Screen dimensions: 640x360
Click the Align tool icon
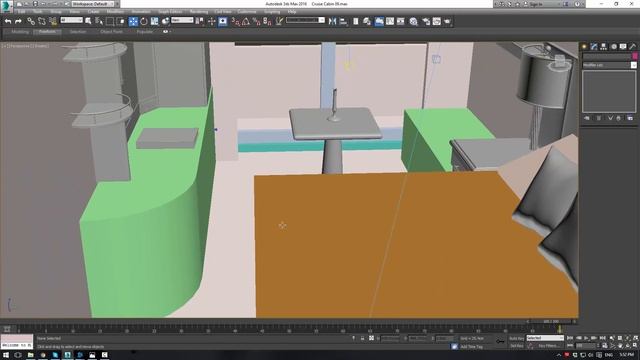[x=343, y=21]
